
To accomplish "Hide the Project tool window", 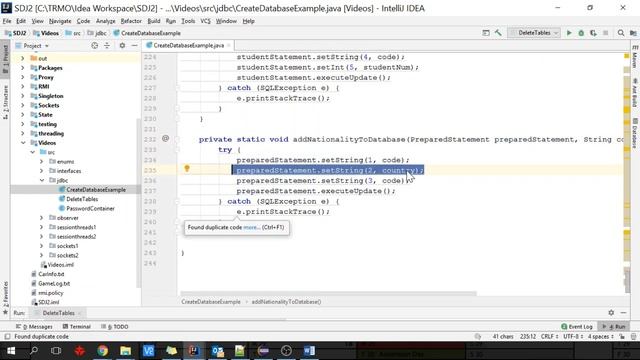I will click(x=134, y=46).
